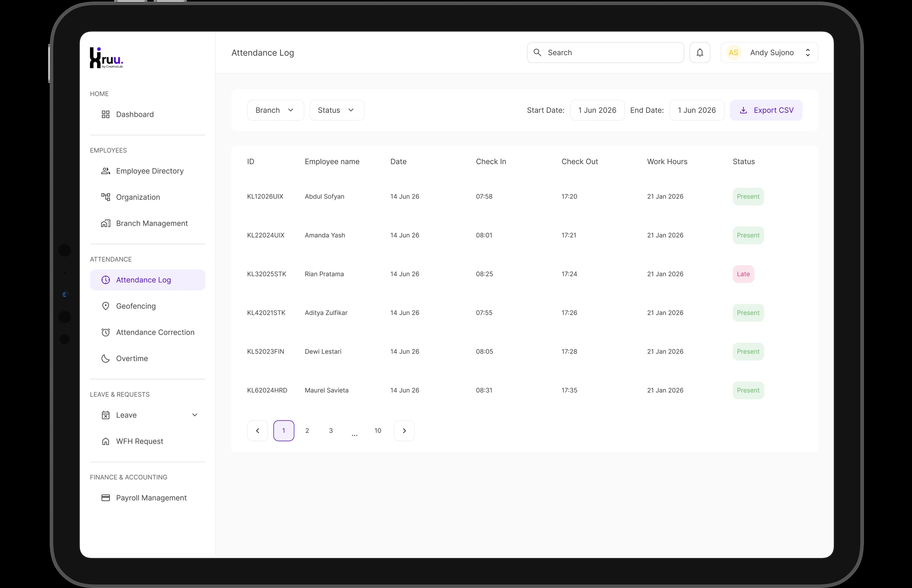912x588 pixels.
Task: Jump to page 10
Action: (x=378, y=431)
